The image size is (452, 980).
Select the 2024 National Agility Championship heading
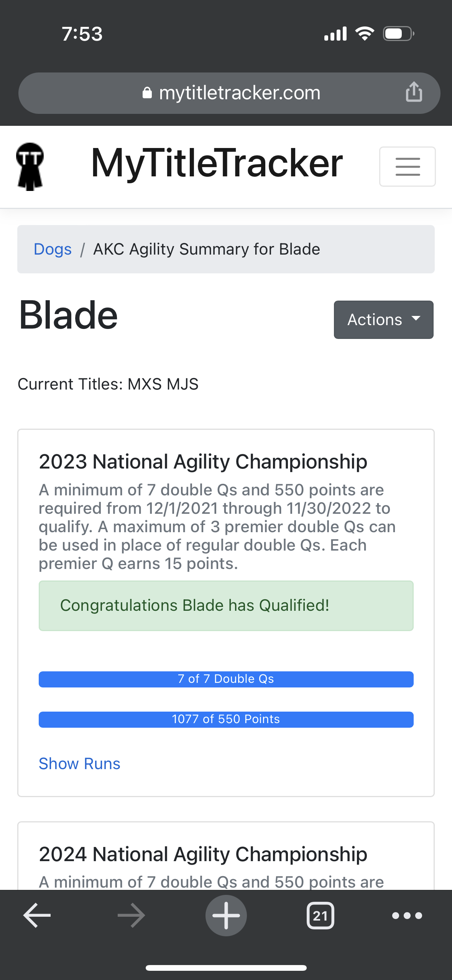203,854
